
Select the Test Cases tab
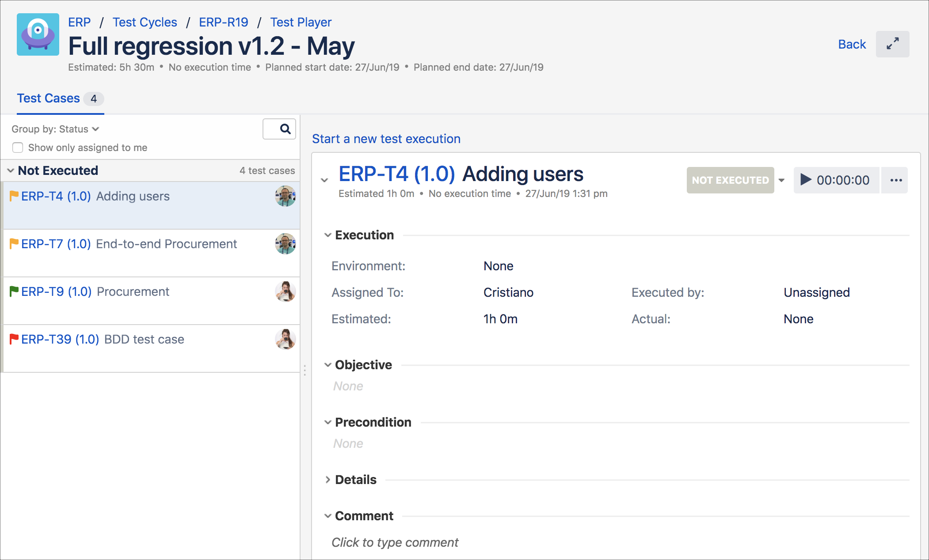point(49,98)
